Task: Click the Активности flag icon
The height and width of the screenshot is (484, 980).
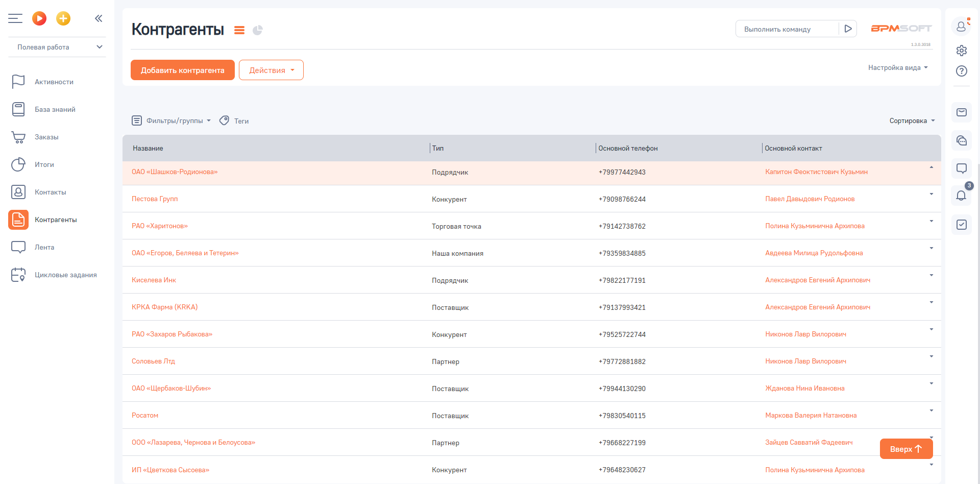Action: click(18, 82)
